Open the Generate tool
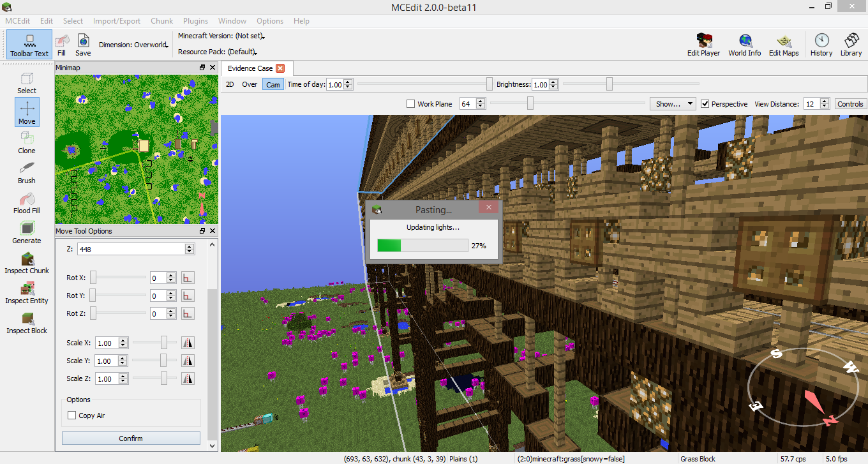Image resolution: width=868 pixels, height=464 pixels. pyautogui.click(x=27, y=232)
